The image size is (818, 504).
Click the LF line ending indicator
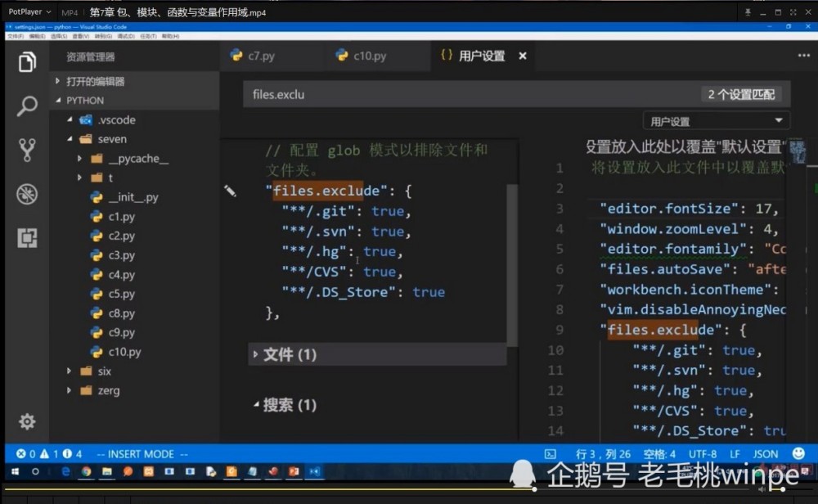pos(735,454)
